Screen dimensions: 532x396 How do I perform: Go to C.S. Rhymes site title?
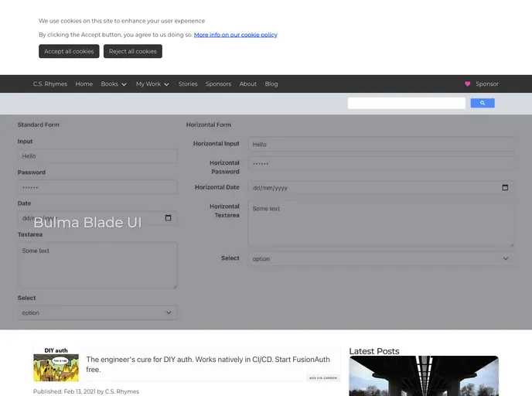pyautogui.click(x=50, y=84)
